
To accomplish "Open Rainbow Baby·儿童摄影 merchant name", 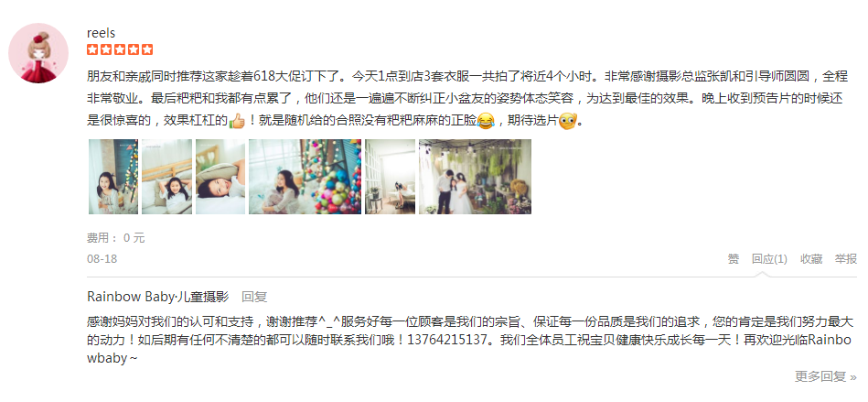I will pos(157,297).
